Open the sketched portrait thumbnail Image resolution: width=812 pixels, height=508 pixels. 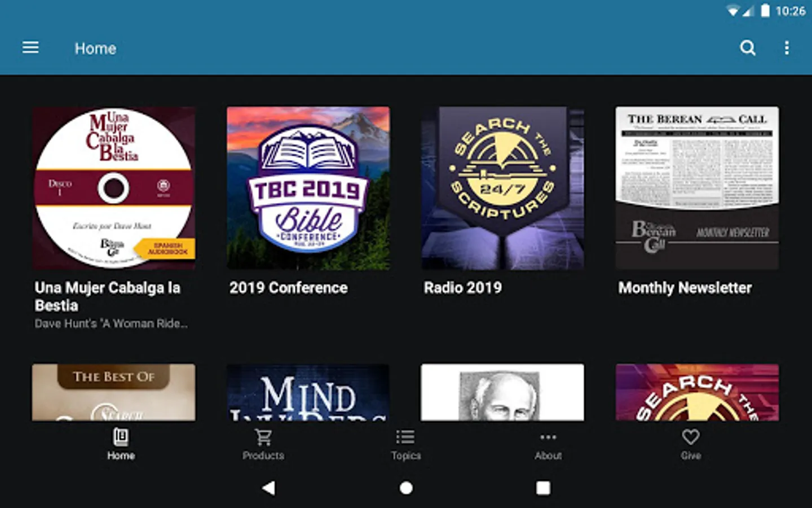(x=502, y=392)
